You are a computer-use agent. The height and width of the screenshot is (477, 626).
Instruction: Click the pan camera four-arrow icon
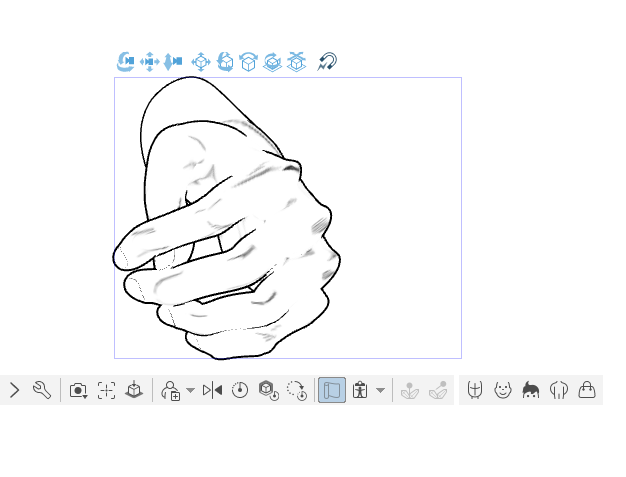pyautogui.click(x=150, y=62)
